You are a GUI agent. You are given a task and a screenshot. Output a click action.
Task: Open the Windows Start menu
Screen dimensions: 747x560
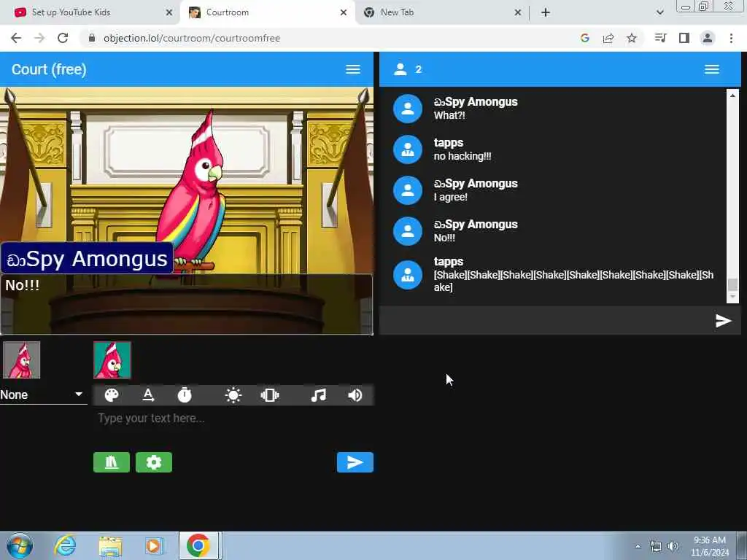click(19, 545)
